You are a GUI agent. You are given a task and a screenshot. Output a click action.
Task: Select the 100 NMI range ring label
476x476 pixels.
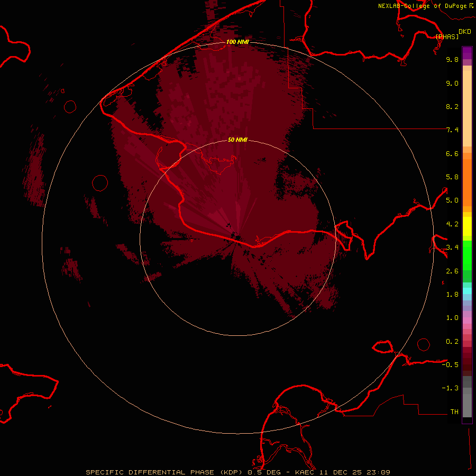click(x=237, y=42)
